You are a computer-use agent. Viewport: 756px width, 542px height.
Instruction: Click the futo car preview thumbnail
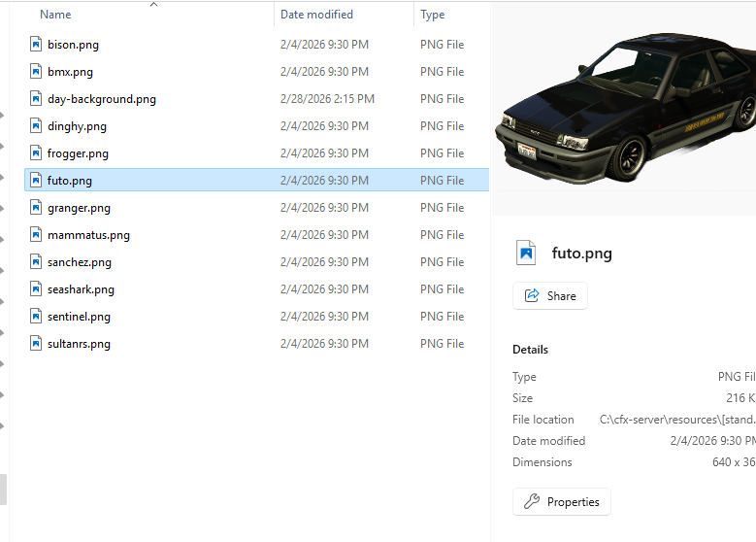[625, 109]
